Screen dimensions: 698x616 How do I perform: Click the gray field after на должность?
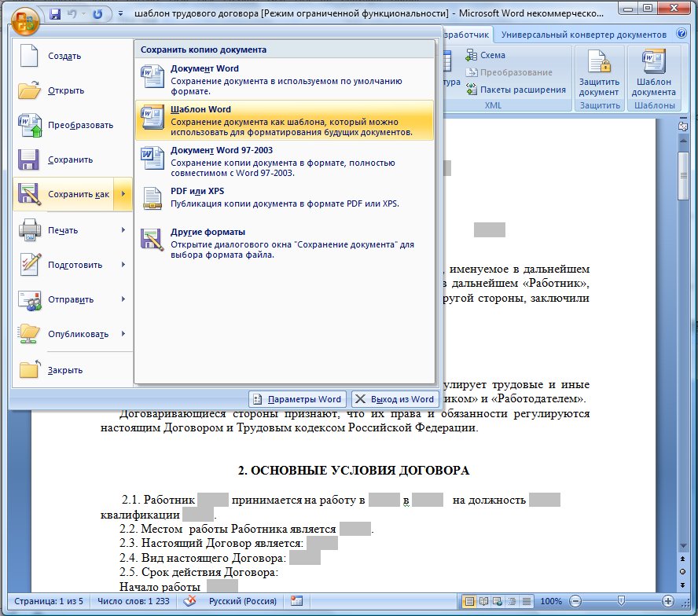click(x=545, y=500)
